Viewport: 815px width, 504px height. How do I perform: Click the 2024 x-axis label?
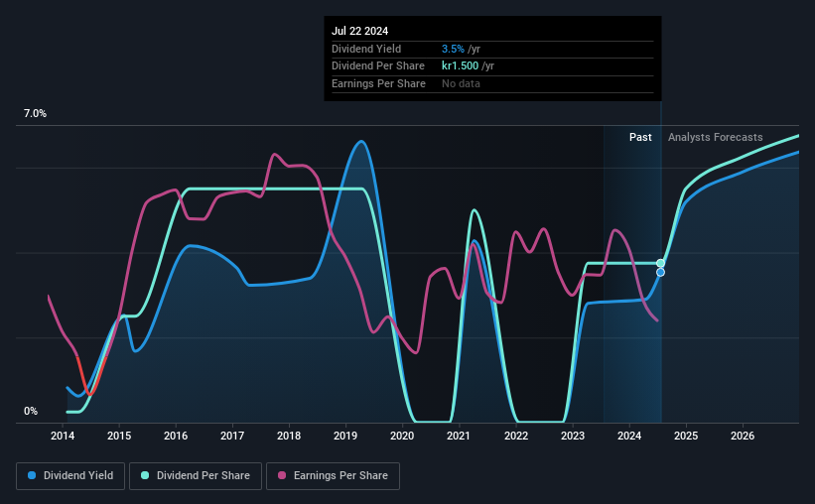[x=629, y=436]
